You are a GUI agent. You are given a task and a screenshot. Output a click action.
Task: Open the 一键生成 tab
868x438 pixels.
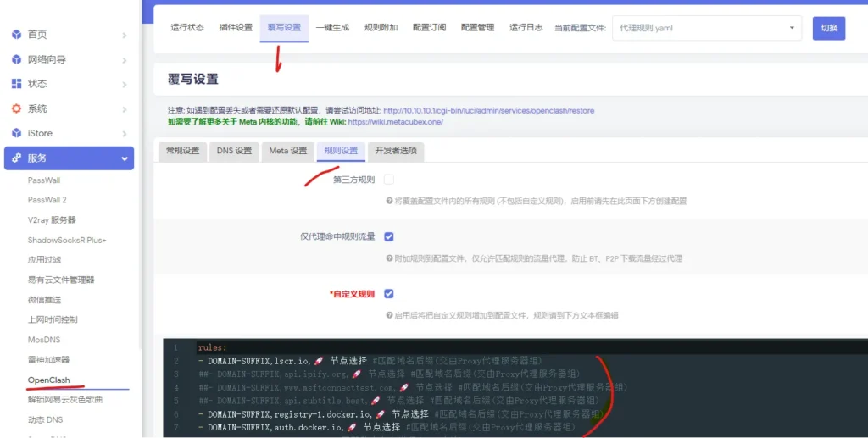point(332,27)
